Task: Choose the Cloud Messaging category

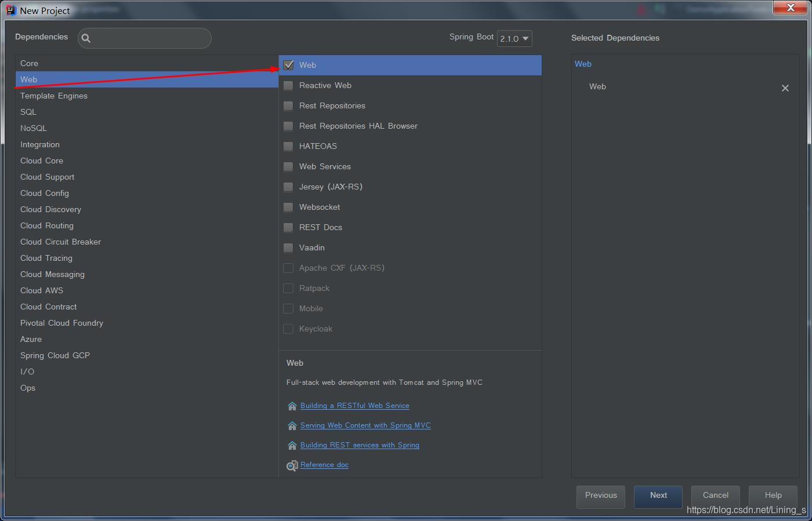Action: pyautogui.click(x=147, y=274)
